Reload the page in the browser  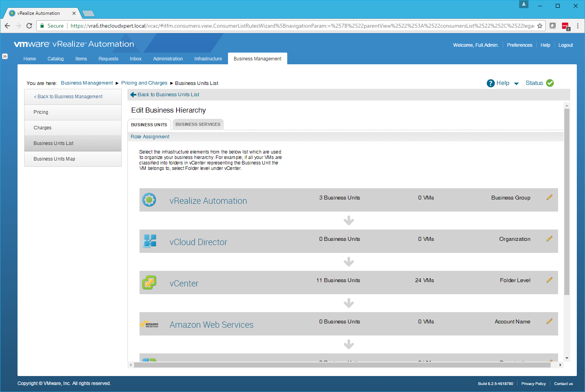tap(29, 26)
